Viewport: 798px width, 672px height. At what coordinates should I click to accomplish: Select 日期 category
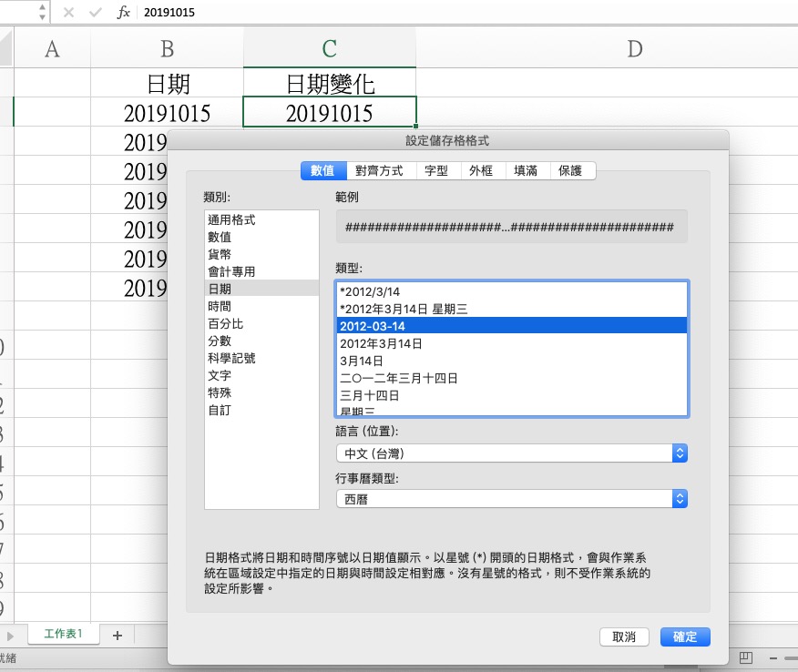coord(261,289)
